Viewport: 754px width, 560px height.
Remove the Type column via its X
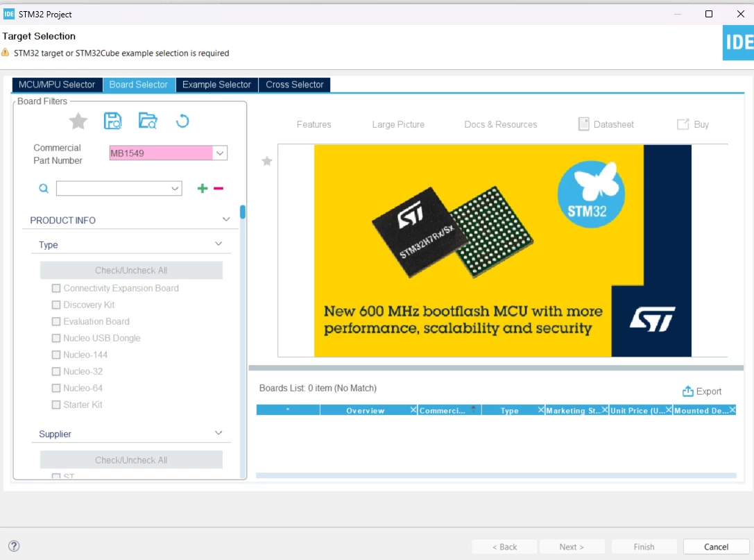point(541,410)
